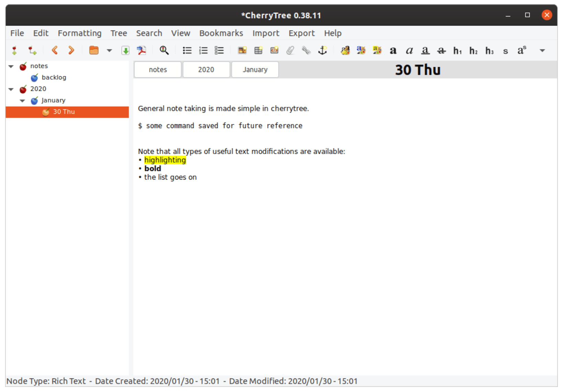
Task: Go back to previous visited node
Action: [x=55, y=51]
